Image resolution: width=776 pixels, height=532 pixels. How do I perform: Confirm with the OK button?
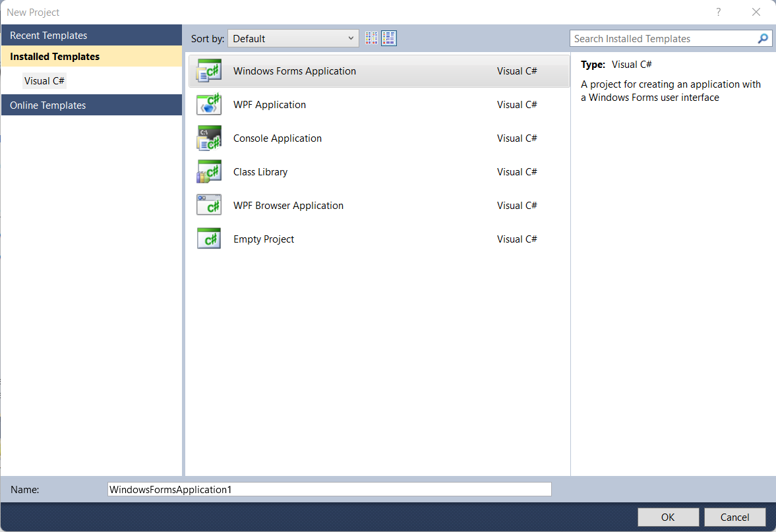668,517
